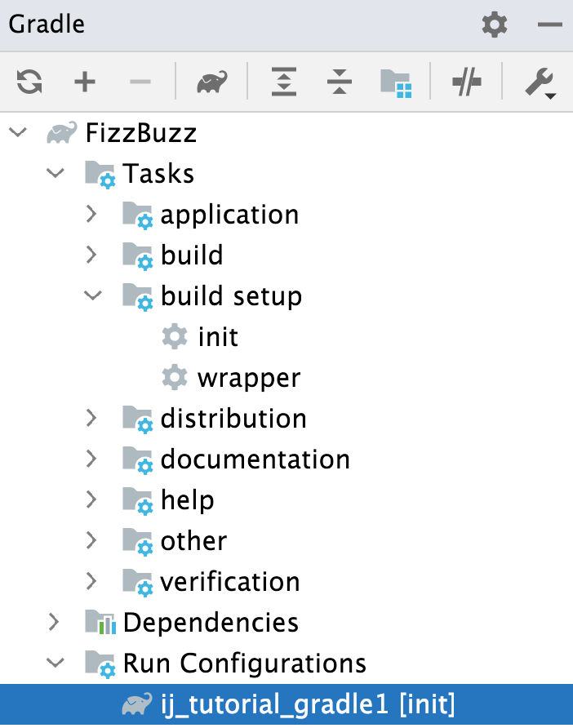Expand the Dependencies node

tap(54, 622)
